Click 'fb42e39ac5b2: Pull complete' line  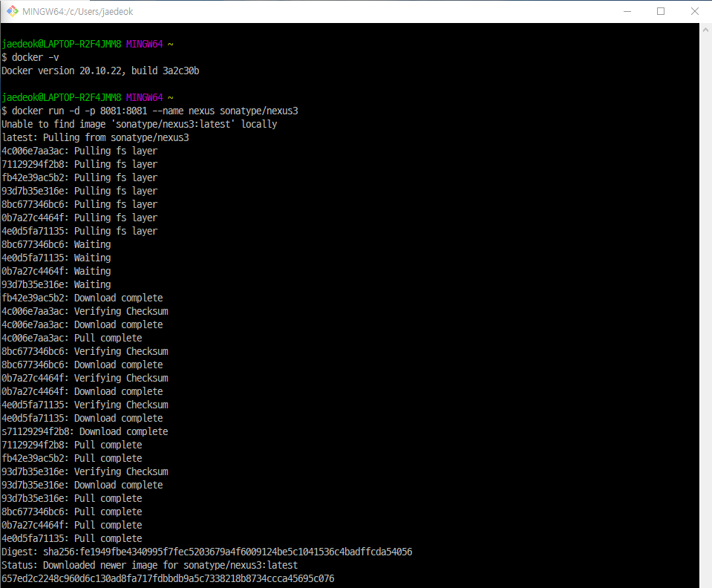pyautogui.click(x=72, y=459)
